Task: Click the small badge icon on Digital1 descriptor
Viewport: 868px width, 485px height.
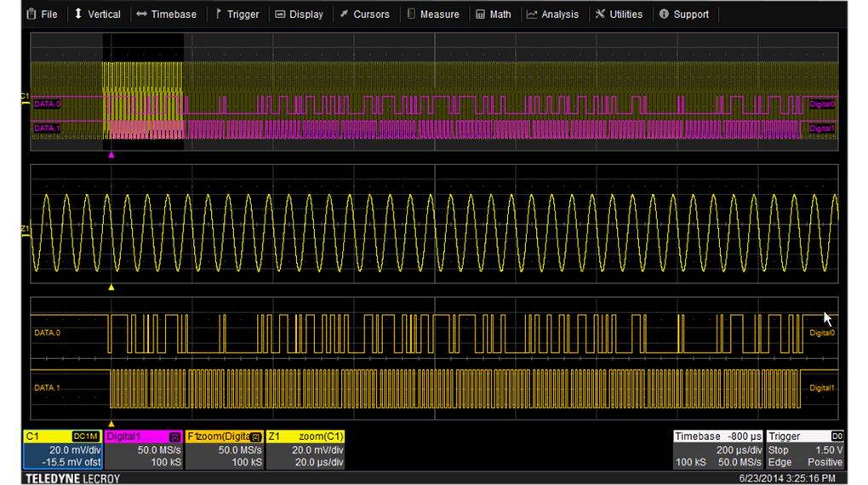Action: [x=174, y=436]
